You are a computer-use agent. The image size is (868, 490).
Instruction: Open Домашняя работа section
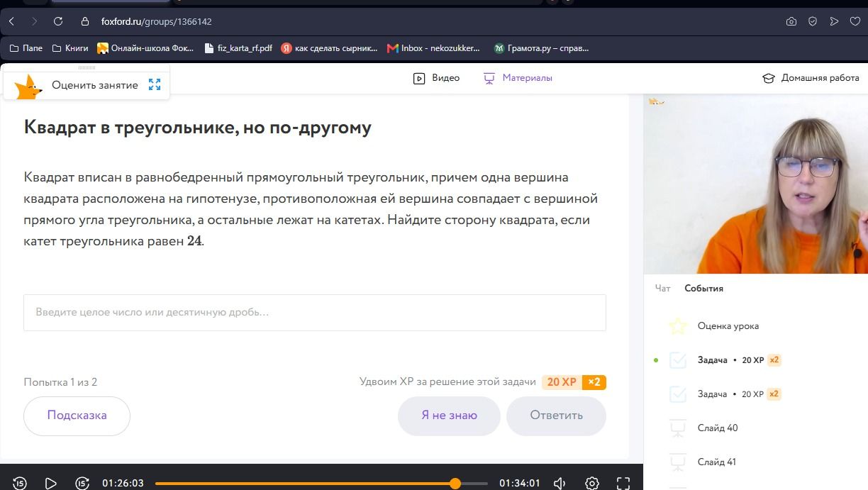[811, 78]
